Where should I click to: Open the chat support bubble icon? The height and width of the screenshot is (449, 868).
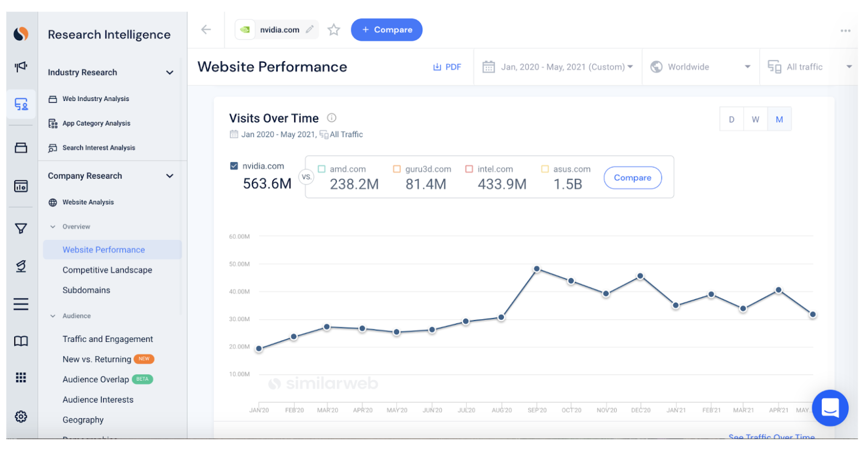830,407
